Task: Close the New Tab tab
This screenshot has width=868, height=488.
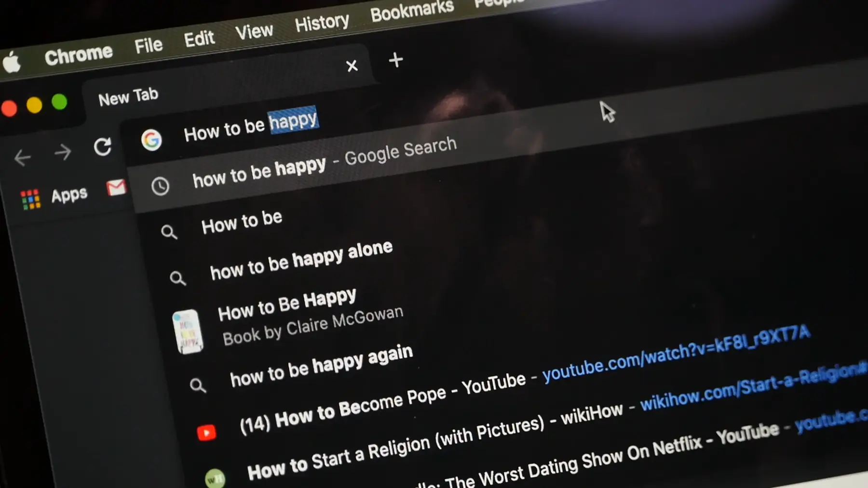Action: click(352, 66)
